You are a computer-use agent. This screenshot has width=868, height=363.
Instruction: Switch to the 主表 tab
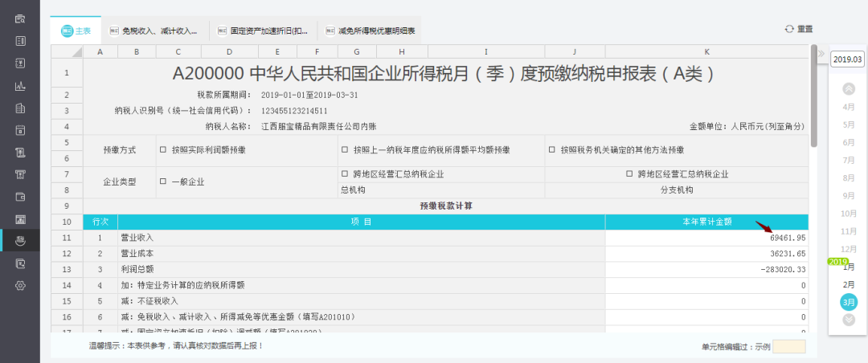(76, 31)
